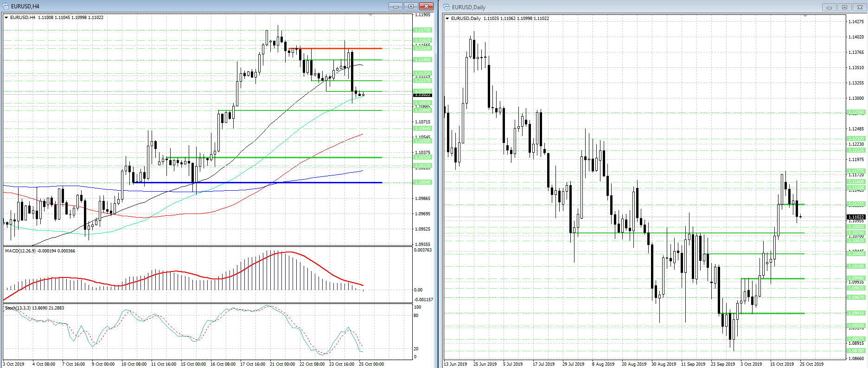Minimize the EURUSD,Daily chart window
868x368 pixels.
[829, 7]
